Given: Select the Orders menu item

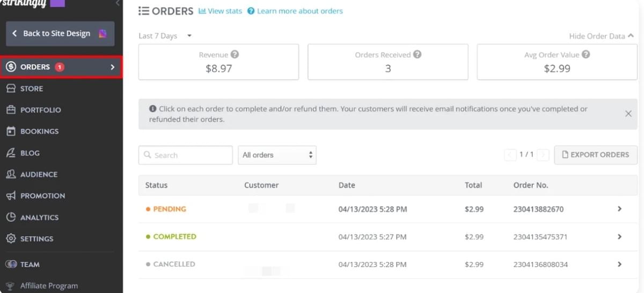Looking at the screenshot, I should [61, 67].
